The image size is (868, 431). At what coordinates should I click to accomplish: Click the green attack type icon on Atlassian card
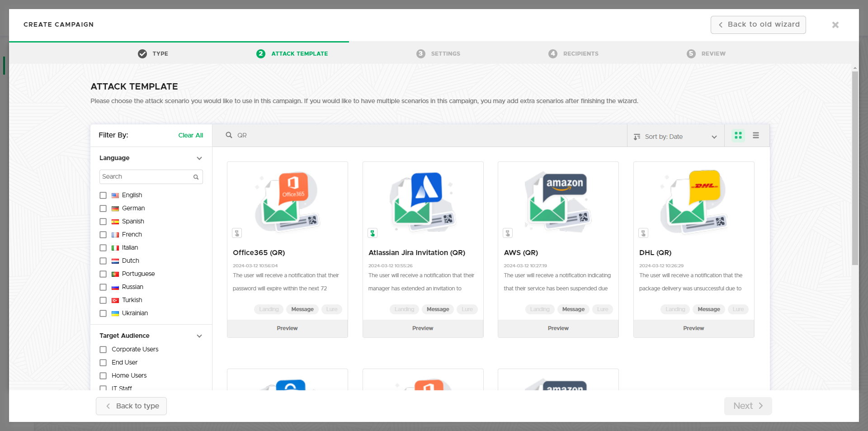tap(373, 233)
